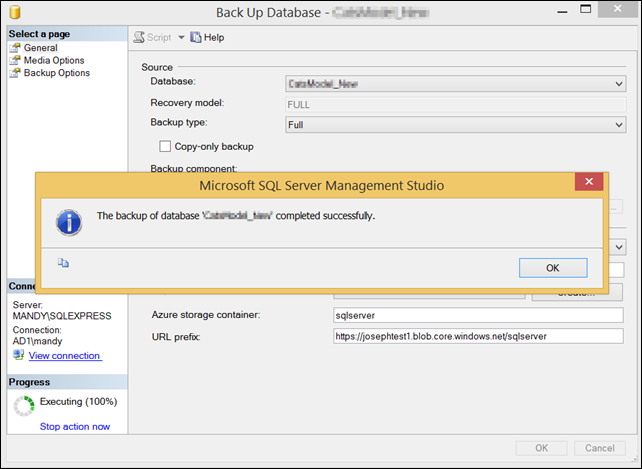Click the Azure storage container field
Image resolution: width=642 pixels, height=469 pixels.
click(x=478, y=315)
